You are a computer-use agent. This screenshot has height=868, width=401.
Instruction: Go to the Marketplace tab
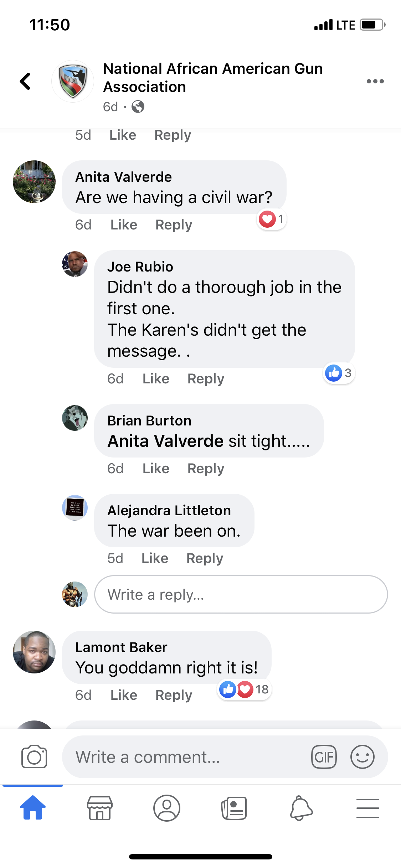(x=100, y=808)
